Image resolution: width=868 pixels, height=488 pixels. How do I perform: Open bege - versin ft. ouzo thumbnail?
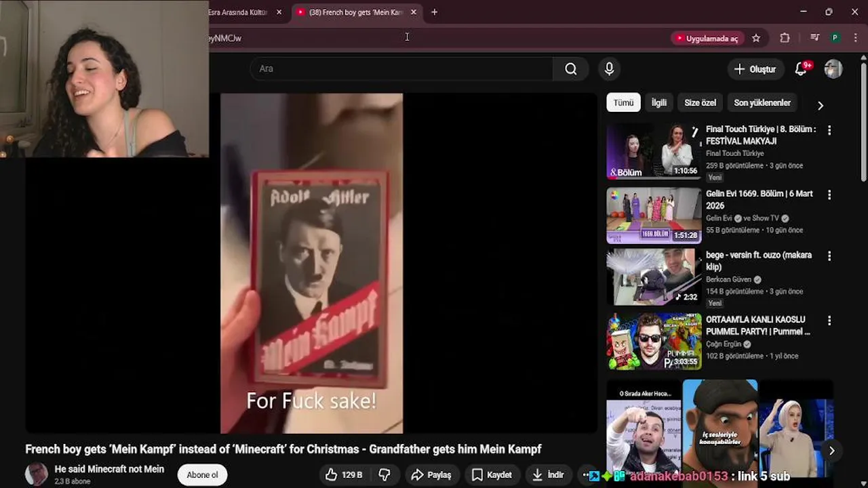click(x=654, y=277)
